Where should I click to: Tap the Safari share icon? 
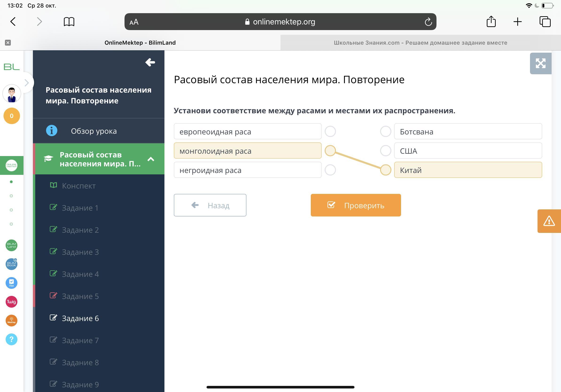click(x=491, y=22)
